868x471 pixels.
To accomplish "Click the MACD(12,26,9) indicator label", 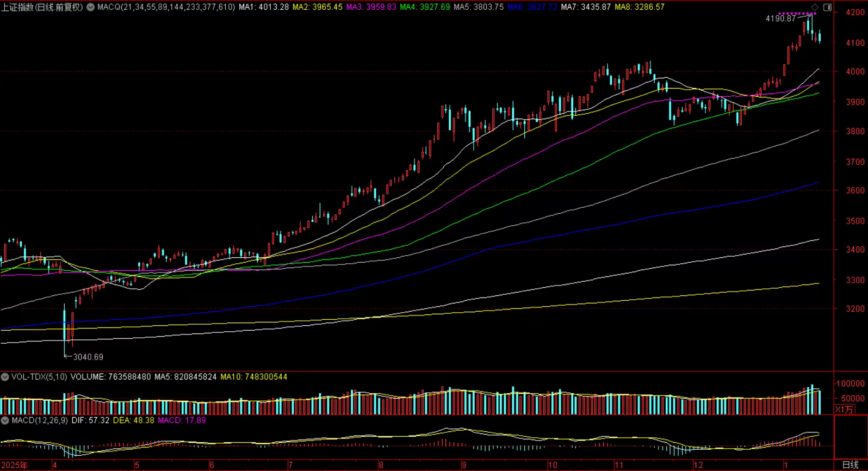I will (x=40, y=420).
